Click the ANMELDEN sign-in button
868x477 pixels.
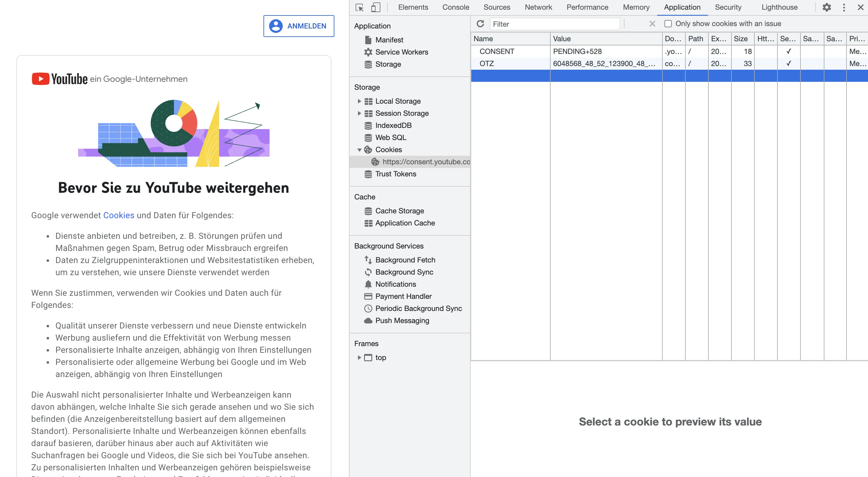299,26
